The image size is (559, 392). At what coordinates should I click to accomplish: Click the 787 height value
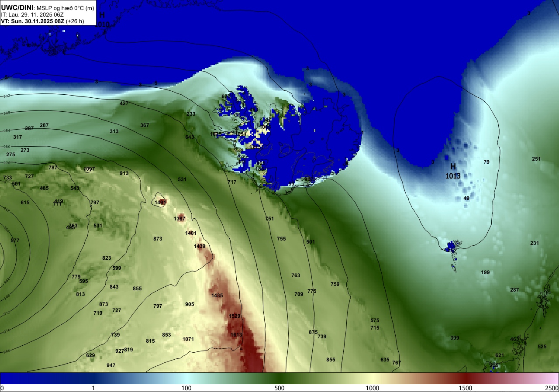click(x=53, y=168)
